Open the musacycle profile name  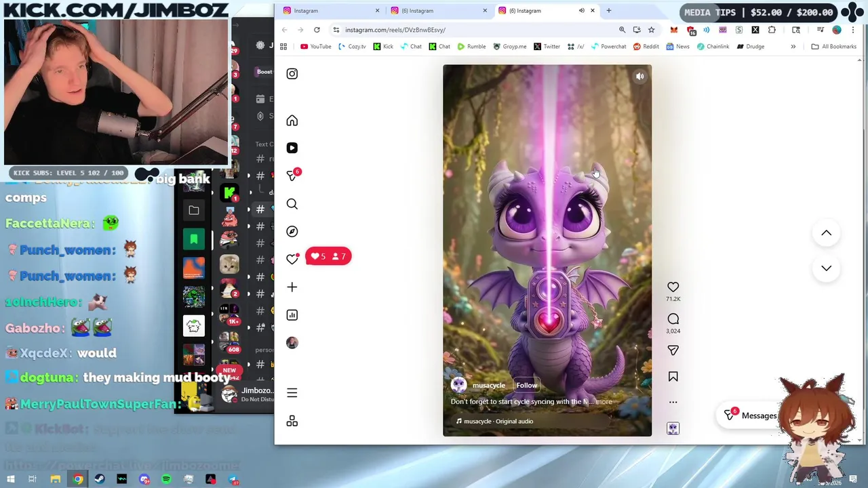(488, 385)
